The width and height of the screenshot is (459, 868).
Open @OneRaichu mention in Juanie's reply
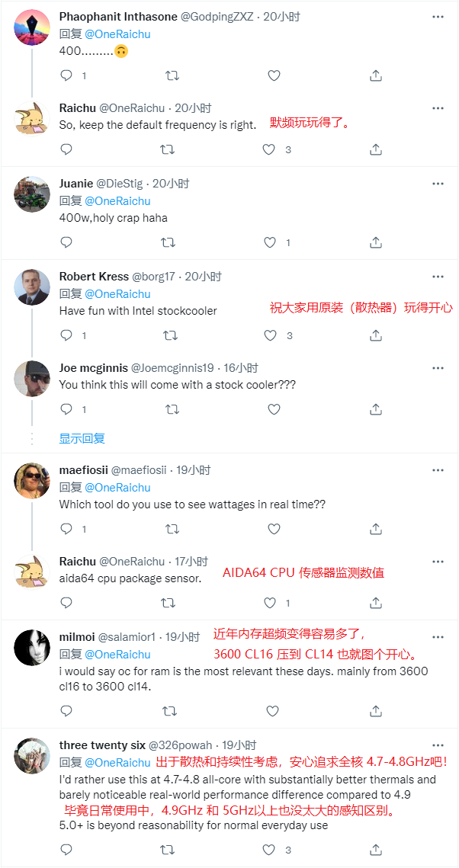tap(117, 201)
